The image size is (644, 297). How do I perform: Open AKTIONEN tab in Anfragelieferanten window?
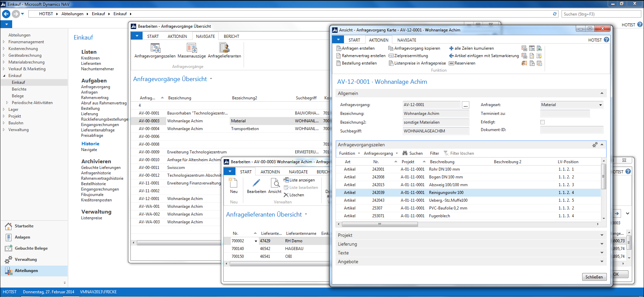pyautogui.click(x=270, y=172)
